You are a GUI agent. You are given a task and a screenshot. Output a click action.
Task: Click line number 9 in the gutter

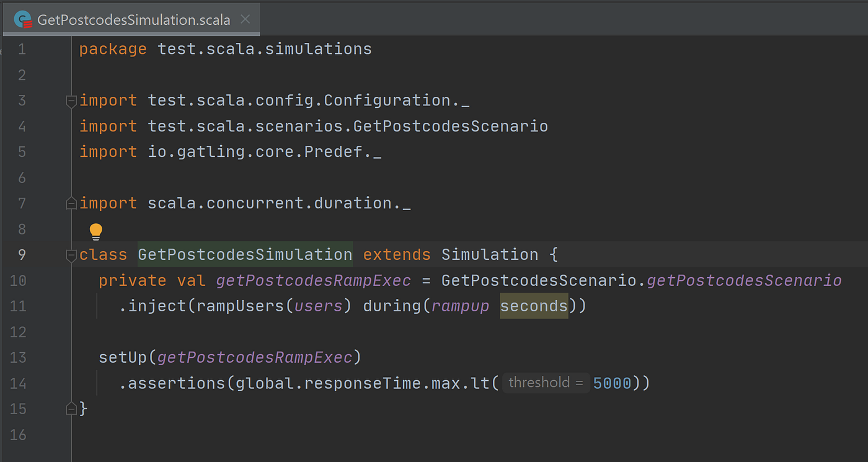tap(22, 254)
